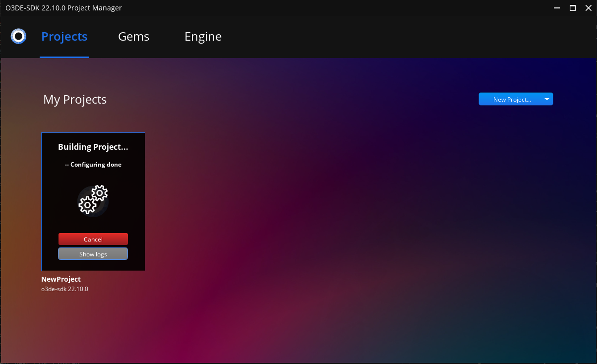Click the o3de-sdk 22.10.0 engine label
The image size is (597, 364).
64,289
